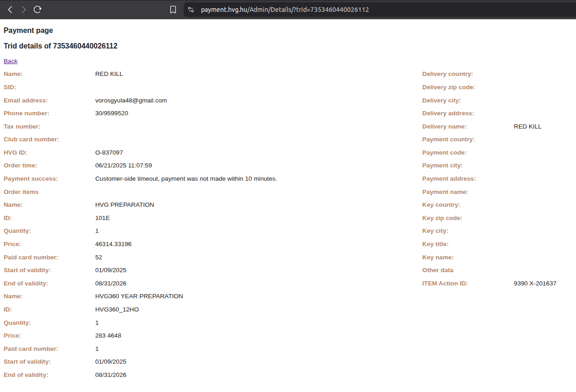Viewport: 576px width, 392px height.
Task: Click paid card number 52
Action: [x=99, y=258]
